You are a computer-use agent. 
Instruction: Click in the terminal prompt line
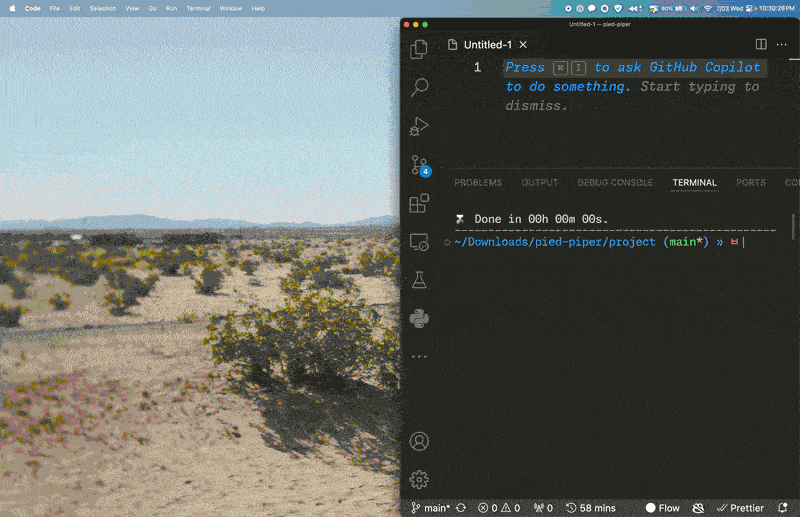point(600,242)
